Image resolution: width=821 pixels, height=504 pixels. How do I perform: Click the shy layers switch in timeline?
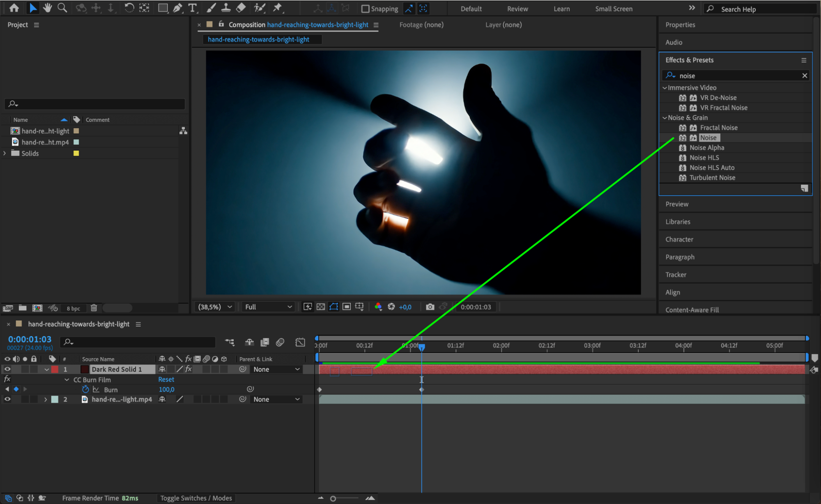[249, 342]
